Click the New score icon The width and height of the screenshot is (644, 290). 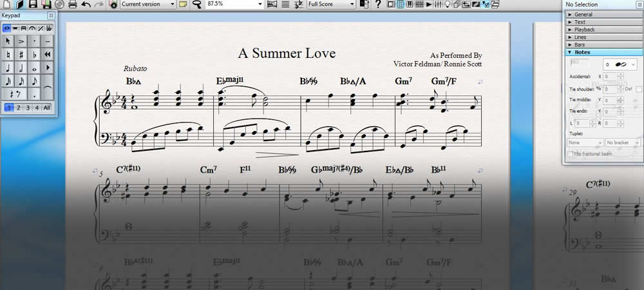point(7,4)
